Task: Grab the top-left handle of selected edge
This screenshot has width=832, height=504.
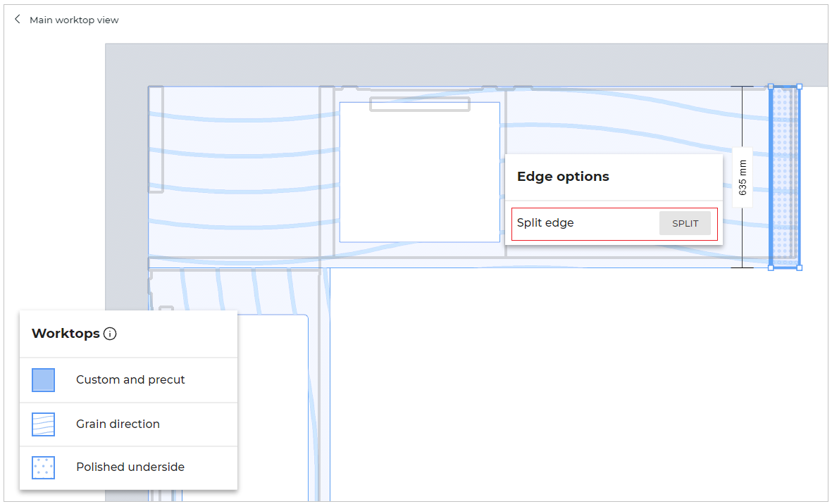Action: pyautogui.click(x=771, y=87)
